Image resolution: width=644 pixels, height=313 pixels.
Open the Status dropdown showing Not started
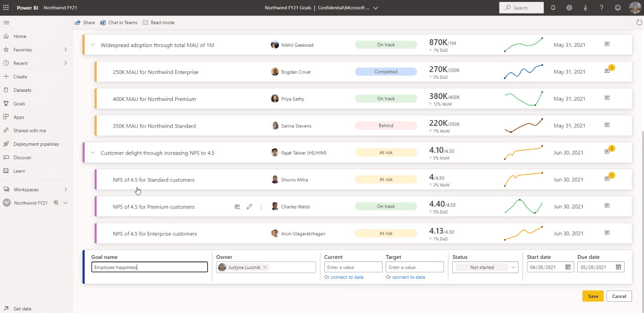tap(485, 267)
